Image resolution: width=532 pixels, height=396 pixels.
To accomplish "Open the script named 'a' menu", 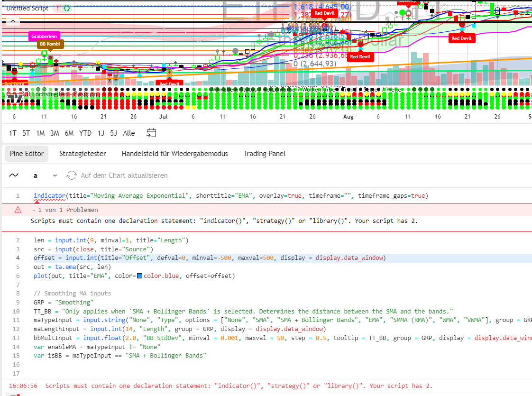I will [x=36, y=175].
